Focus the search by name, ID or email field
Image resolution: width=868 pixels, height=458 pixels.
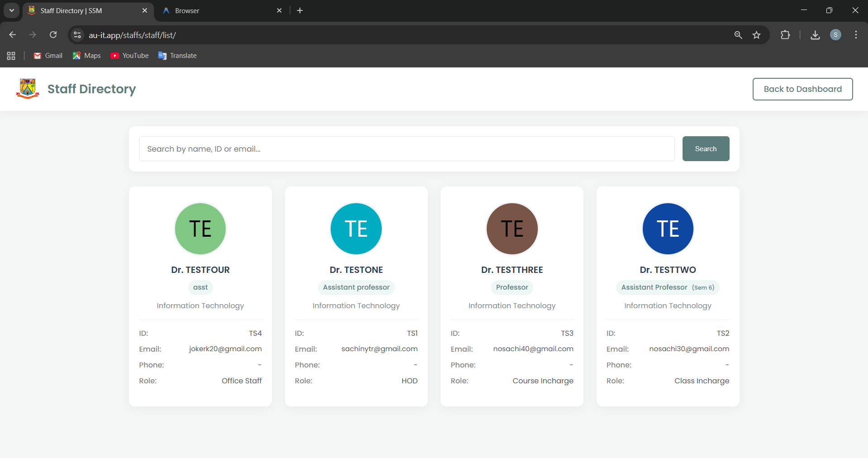point(407,149)
